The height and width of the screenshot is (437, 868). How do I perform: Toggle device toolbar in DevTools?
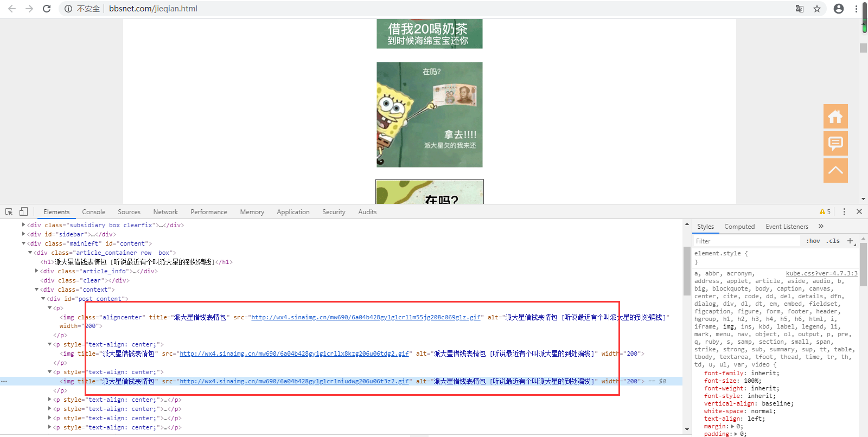pos(23,211)
